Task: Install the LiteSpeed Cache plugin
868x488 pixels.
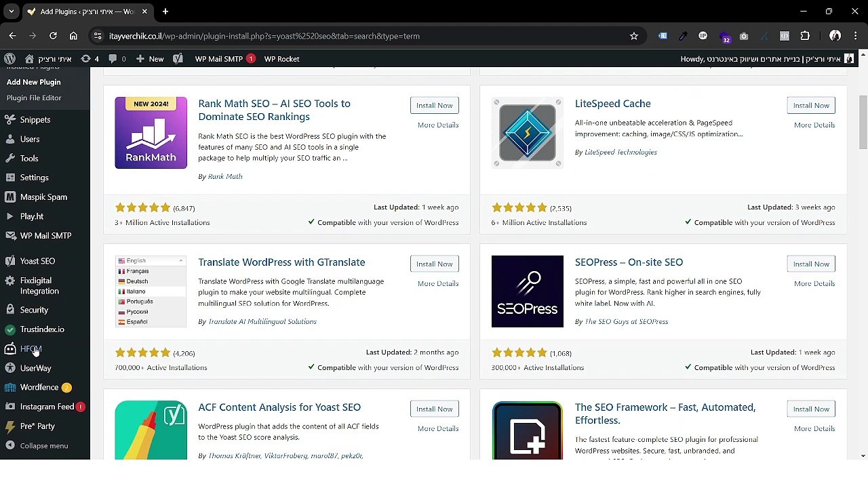Action: click(x=811, y=105)
